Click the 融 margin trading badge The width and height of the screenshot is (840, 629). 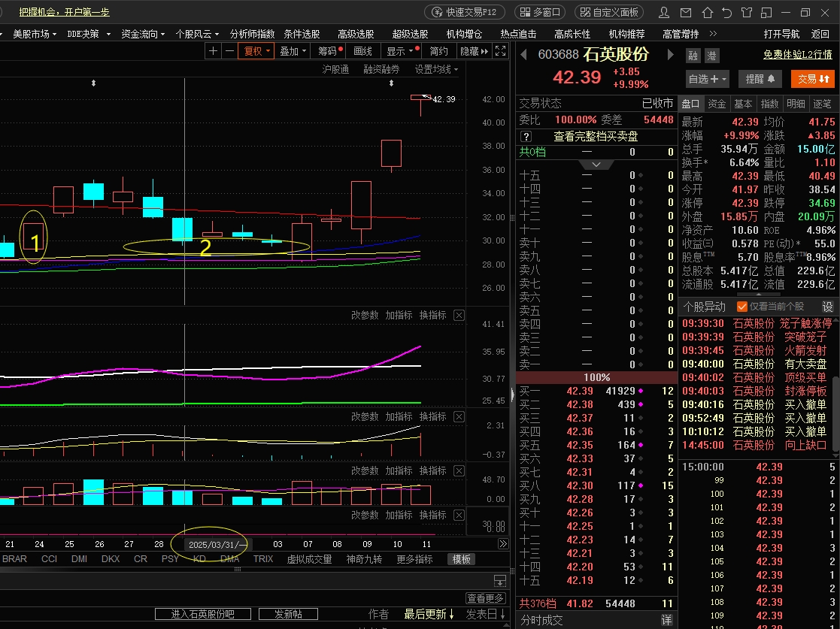693,56
